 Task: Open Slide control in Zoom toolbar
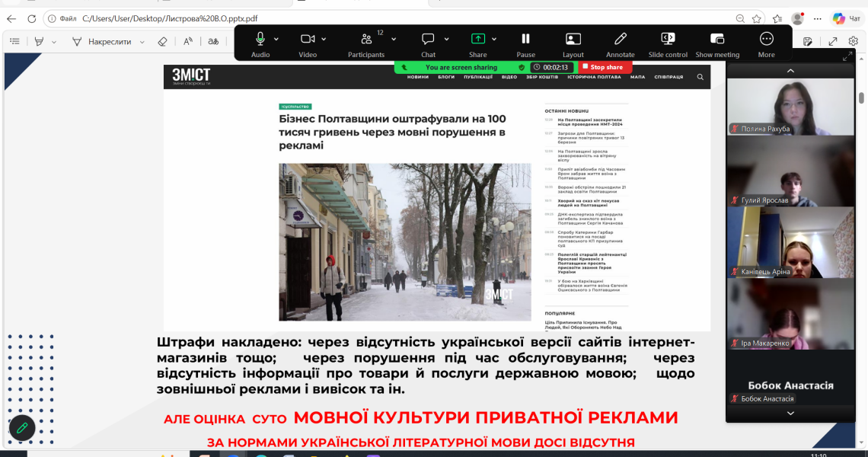(668, 39)
